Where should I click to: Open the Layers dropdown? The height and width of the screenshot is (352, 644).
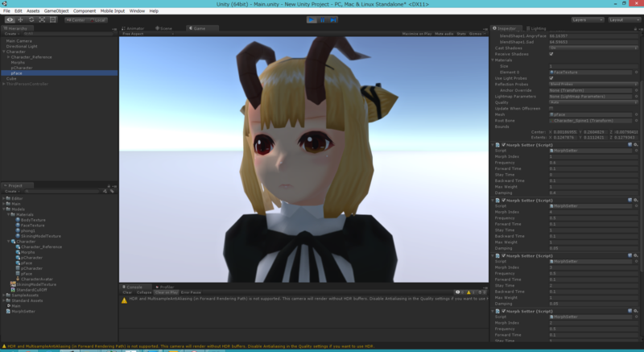[588, 19]
